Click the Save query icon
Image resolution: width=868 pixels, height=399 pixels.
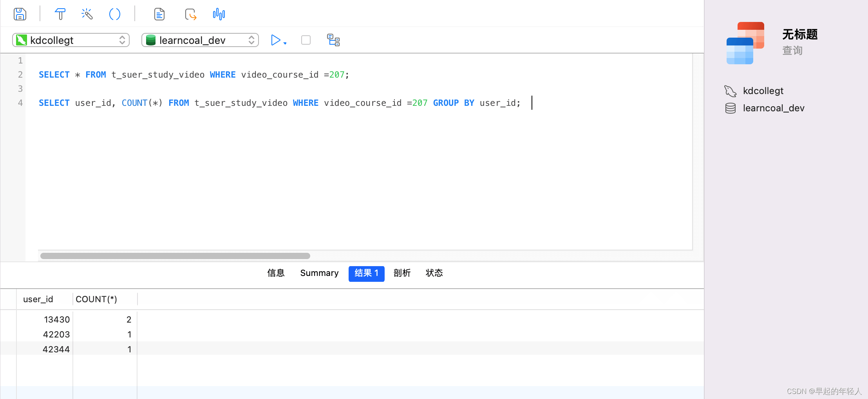pos(20,14)
